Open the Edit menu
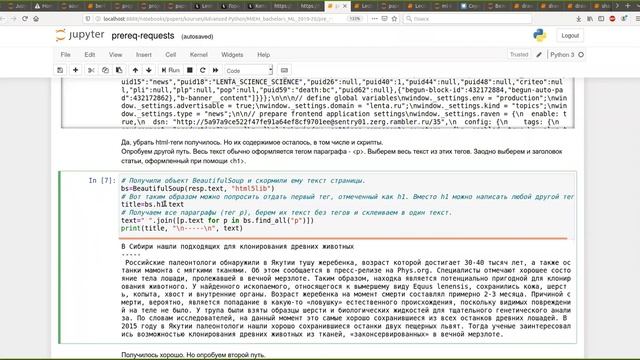 [89, 55]
